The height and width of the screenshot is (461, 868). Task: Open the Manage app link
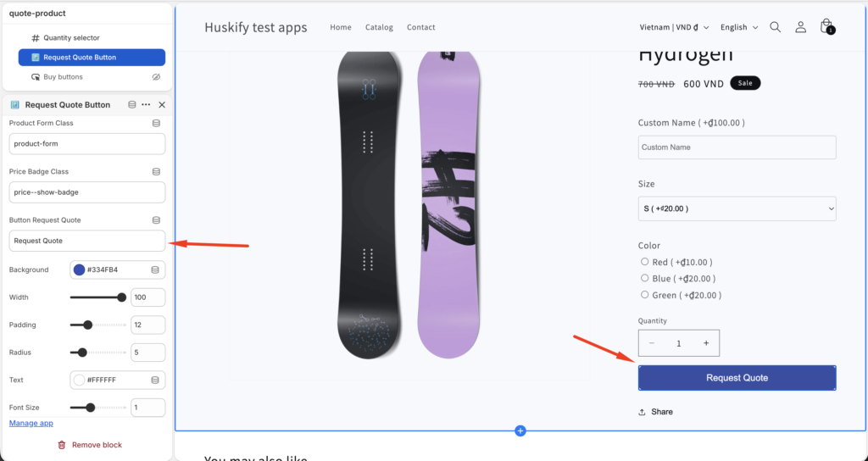coord(31,423)
